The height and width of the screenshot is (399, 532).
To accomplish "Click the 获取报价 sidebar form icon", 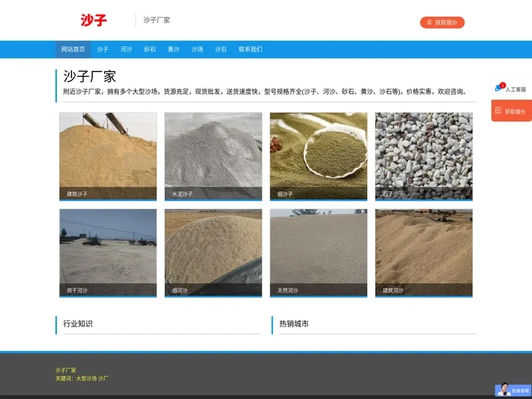I will point(499,111).
